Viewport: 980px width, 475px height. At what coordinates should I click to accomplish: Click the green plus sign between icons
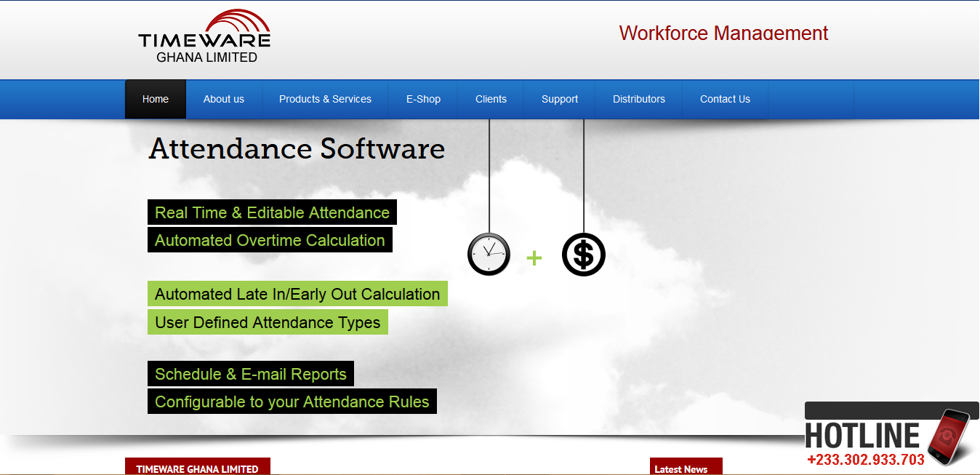[534, 258]
